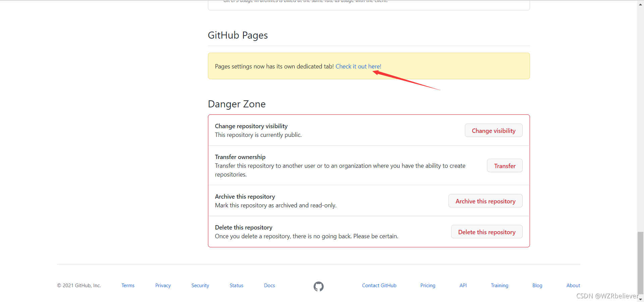The image size is (644, 302).
Task: Open the About footer link
Action: coord(573,286)
